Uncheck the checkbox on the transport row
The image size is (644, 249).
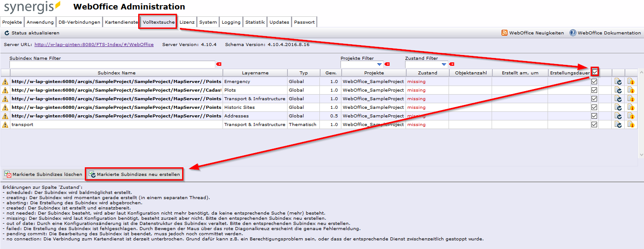[x=594, y=124]
